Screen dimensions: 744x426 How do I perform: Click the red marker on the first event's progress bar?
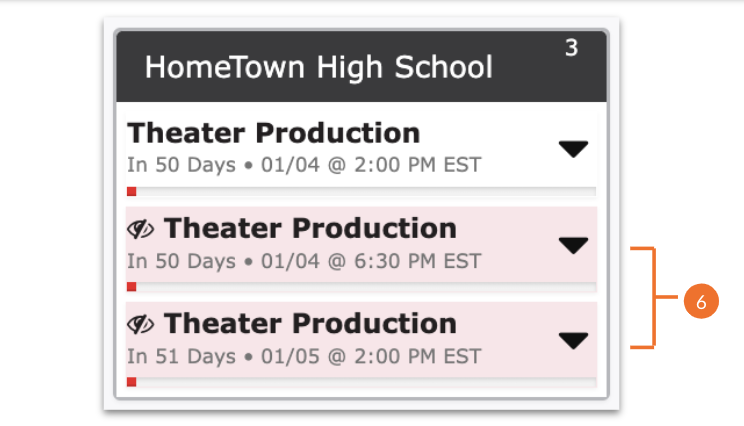click(131, 191)
